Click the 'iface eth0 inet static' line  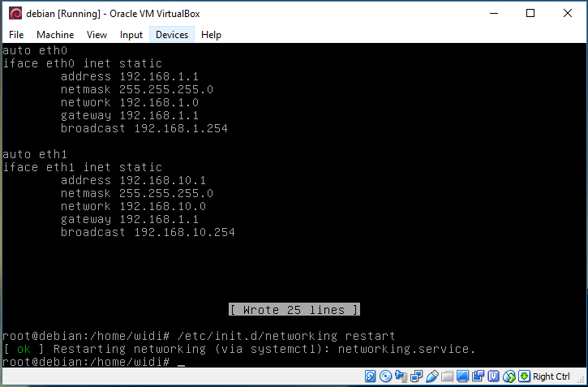coord(83,63)
